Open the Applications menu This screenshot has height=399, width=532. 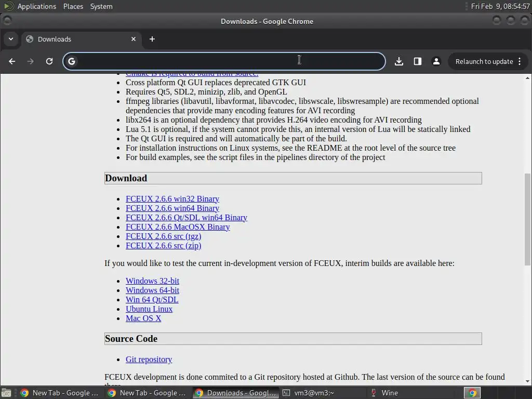coord(37,6)
